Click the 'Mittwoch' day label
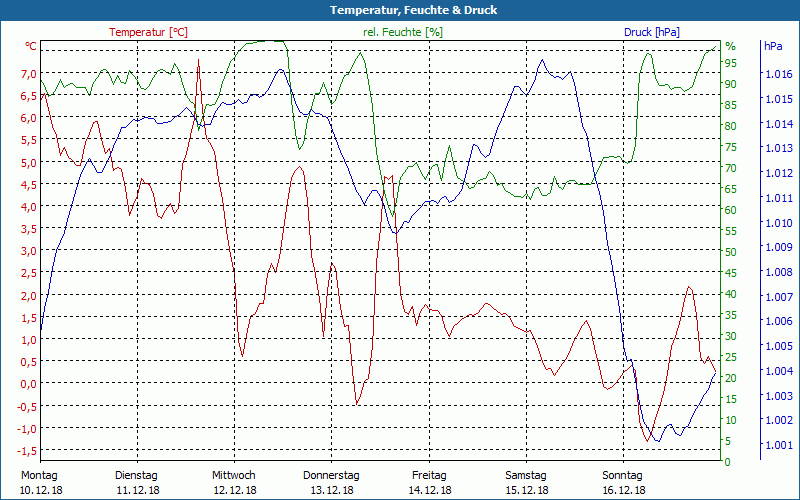 [234, 475]
